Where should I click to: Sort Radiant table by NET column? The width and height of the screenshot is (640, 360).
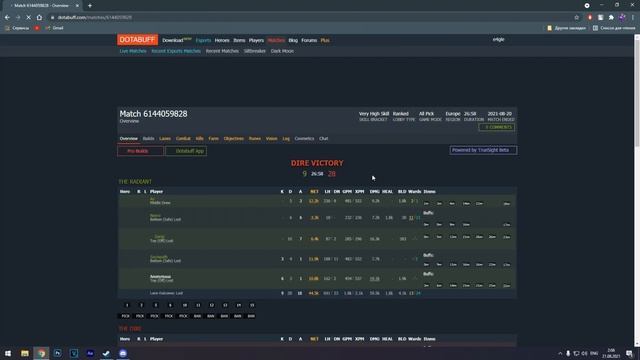pos(314,191)
